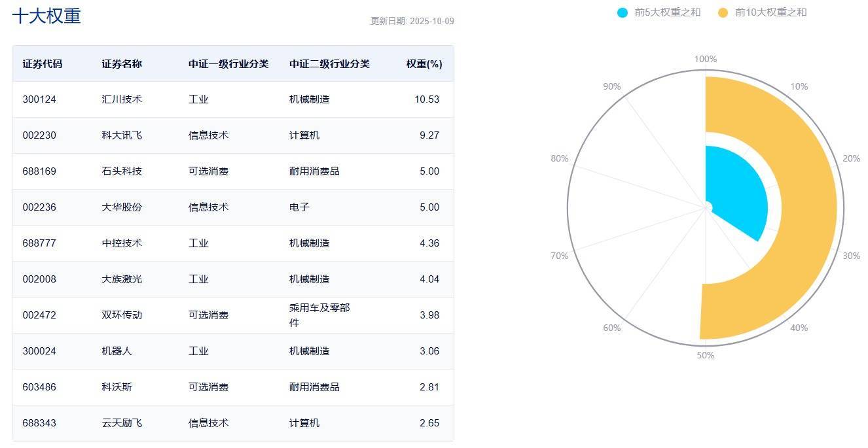Viewport: 868px width, 448px height.
Task: Click the 十大权重 section title
Action: pyautogui.click(x=46, y=16)
